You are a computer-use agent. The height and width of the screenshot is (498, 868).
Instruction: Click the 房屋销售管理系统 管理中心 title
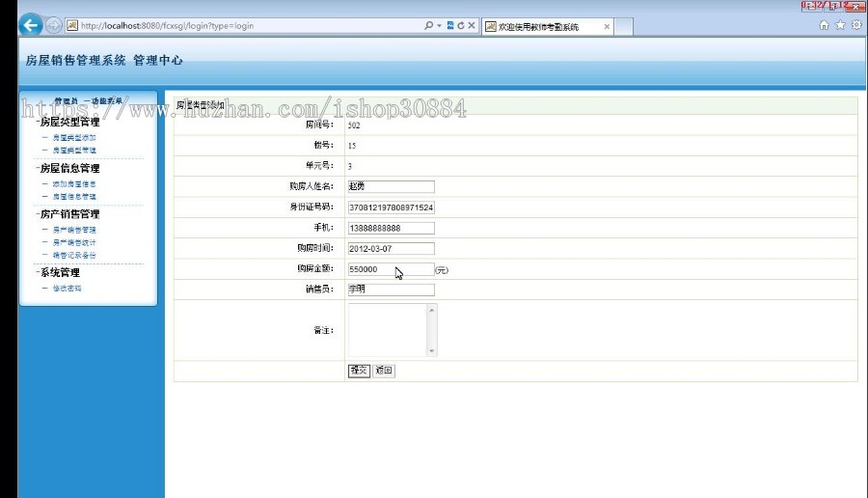104,61
